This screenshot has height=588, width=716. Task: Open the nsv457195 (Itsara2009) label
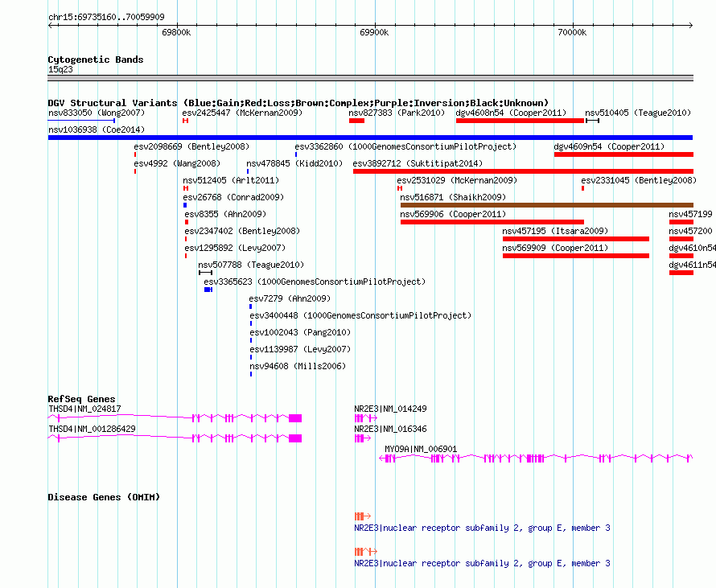pyautogui.click(x=555, y=231)
